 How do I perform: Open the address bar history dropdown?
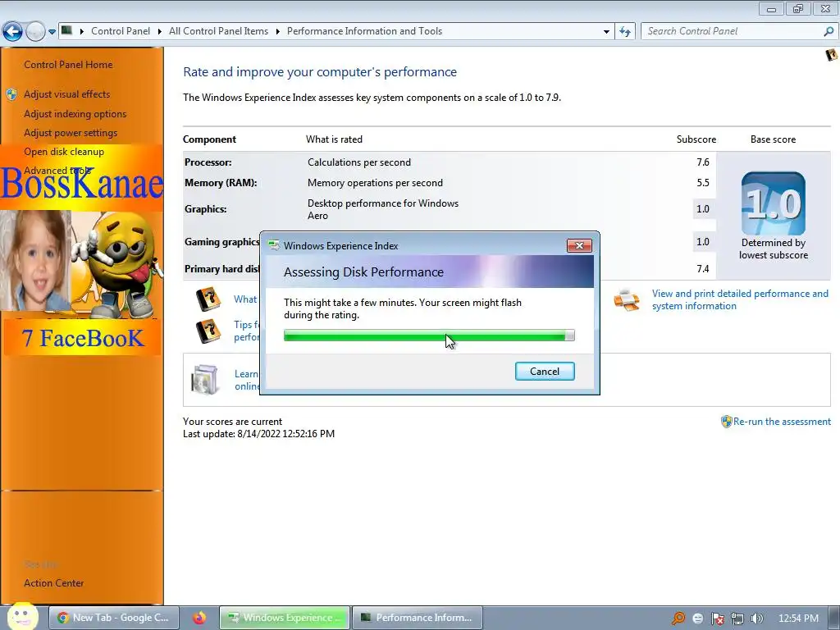click(606, 32)
